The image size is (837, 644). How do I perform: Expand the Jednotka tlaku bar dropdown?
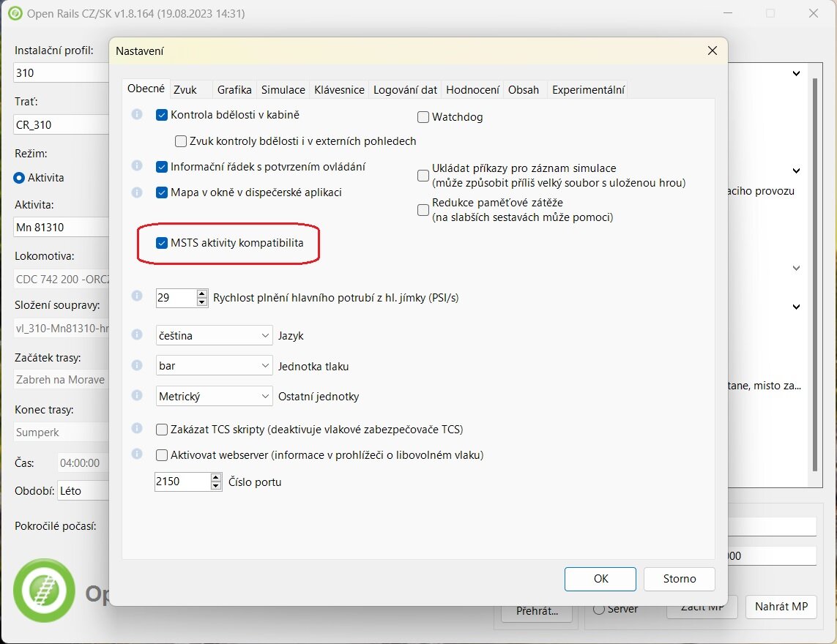tap(214, 366)
